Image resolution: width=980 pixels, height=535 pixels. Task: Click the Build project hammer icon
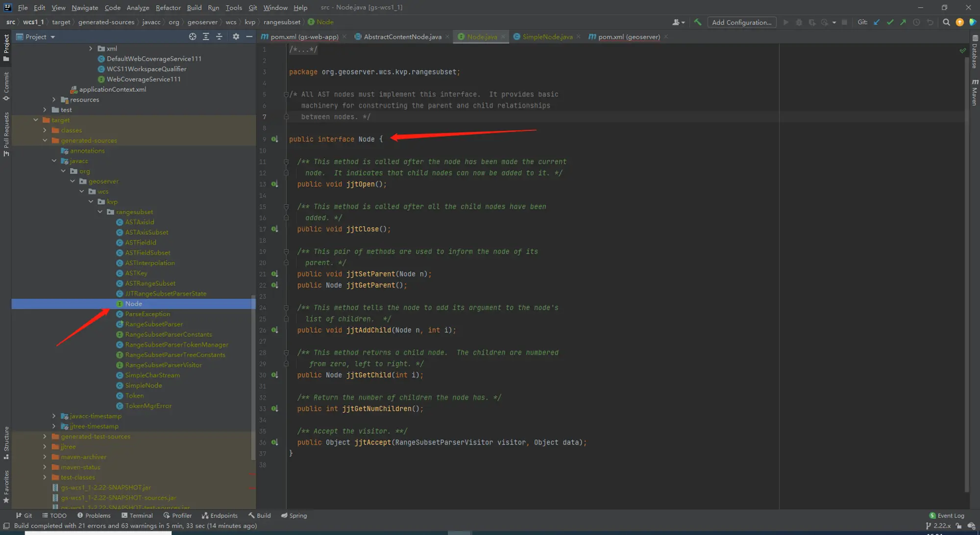(698, 22)
